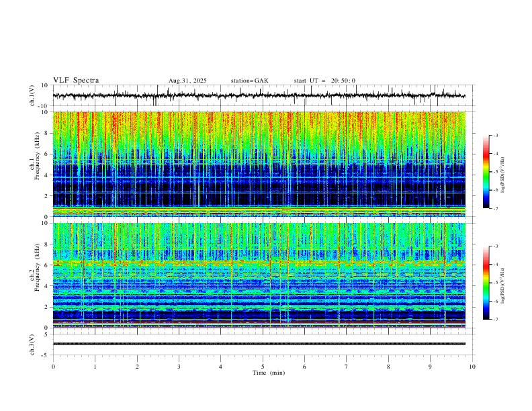The height and width of the screenshot is (411, 532).
Task: Click the 'ch.3(V)' axis label
Action: tap(32, 345)
